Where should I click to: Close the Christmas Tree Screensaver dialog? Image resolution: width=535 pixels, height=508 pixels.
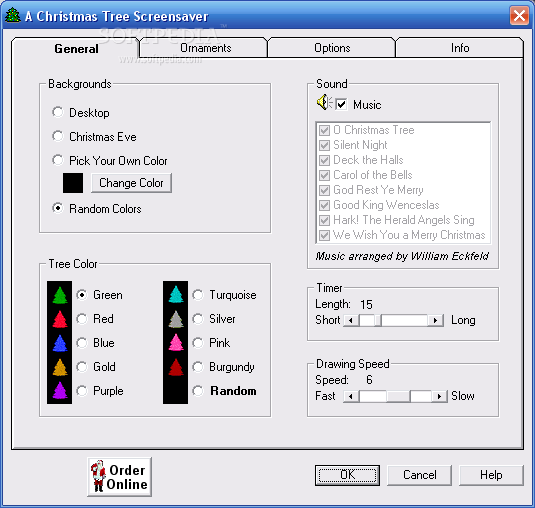(519, 15)
